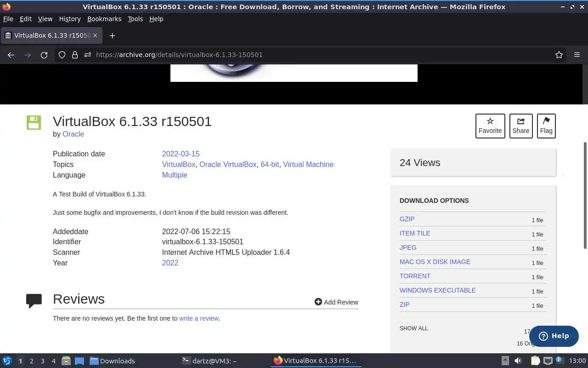
Task: Click the Reviews speech bubble icon
Action: click(34, 301)
